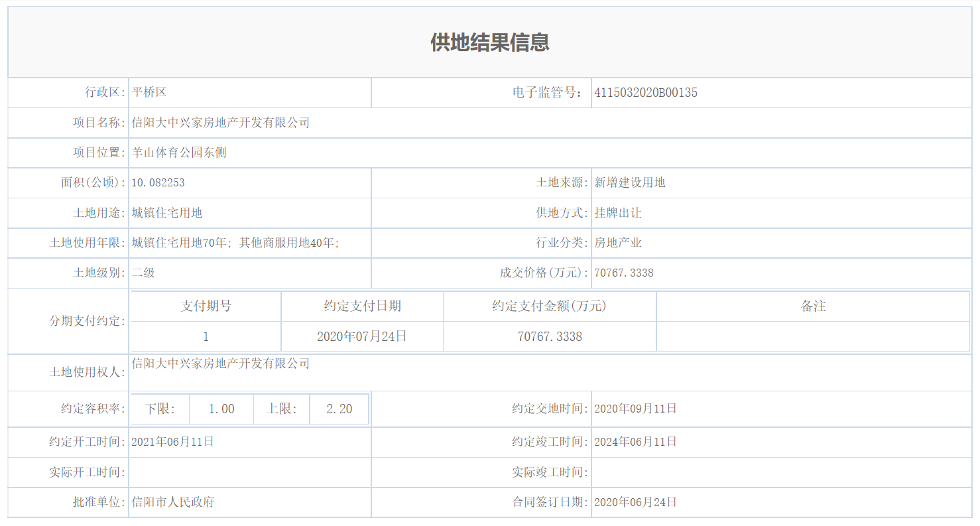Select the 约定容积率 label
The height and width of the screenshot is (526, 980).
pyautogui.click(x=93, y=409)
